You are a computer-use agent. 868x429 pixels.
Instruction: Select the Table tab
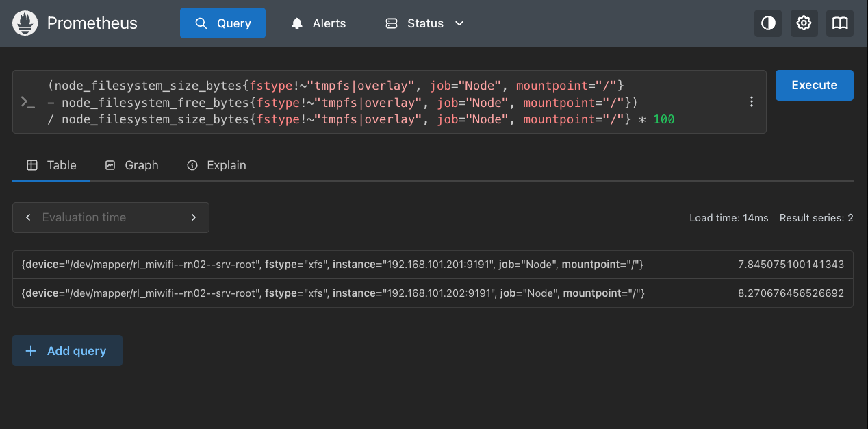coord(51,165)
